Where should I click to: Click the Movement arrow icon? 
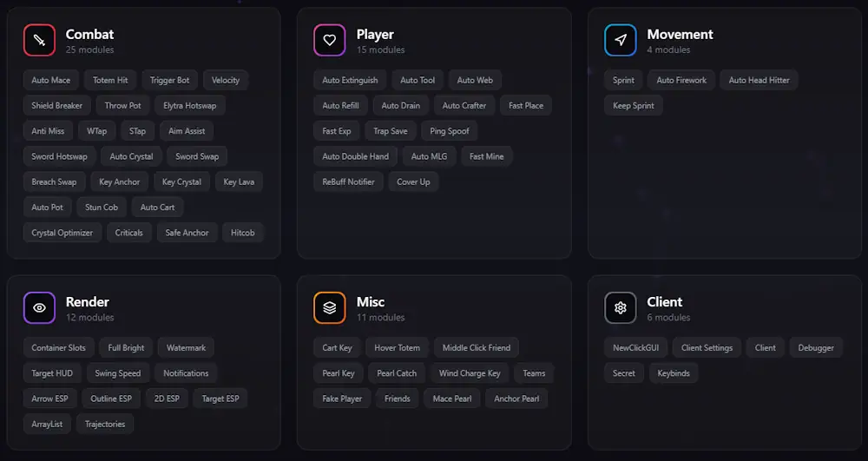(x=621, y=40)
